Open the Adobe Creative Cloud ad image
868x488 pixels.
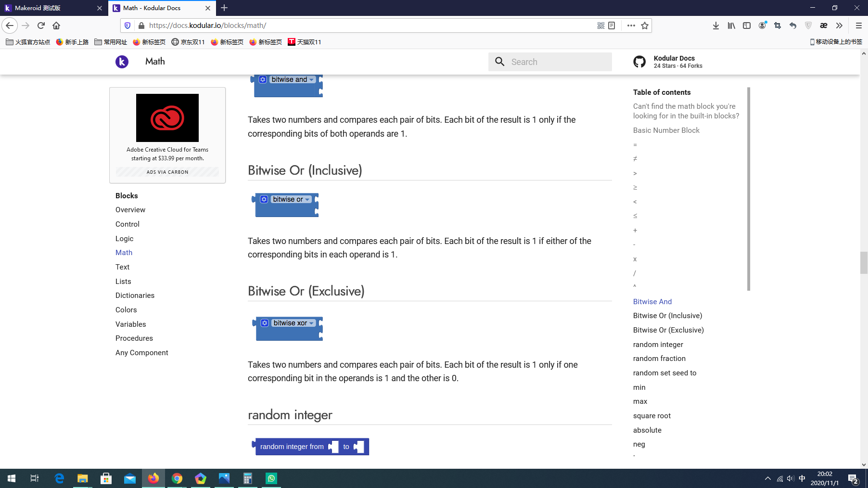[x=167, y=118]
